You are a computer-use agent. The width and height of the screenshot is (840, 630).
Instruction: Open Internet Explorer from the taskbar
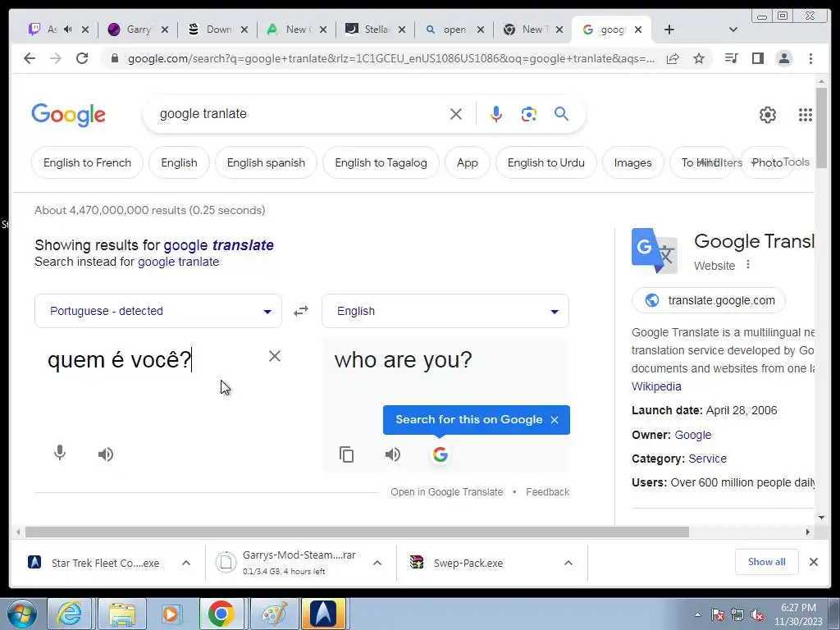(x=70, y=614)
